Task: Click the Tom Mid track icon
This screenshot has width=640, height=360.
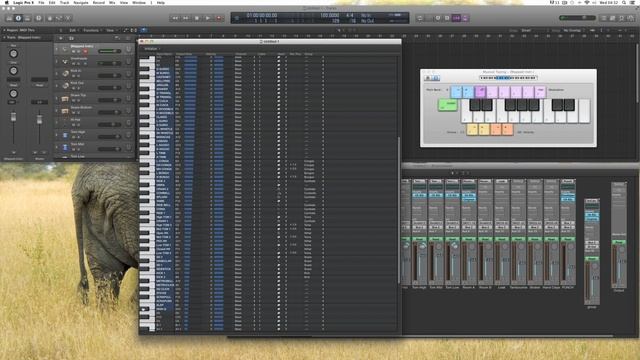Action: pos(65,147)
